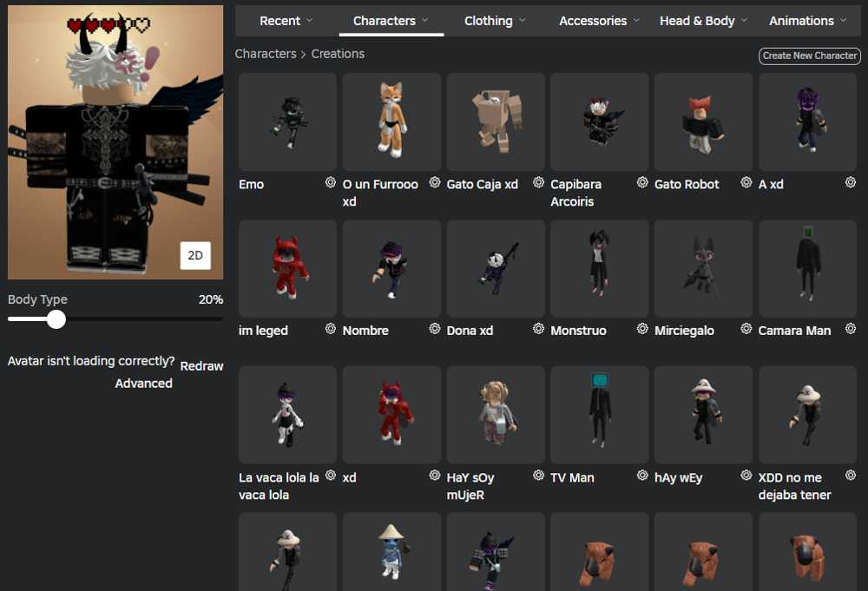Expand the Characters dropdown menu
The width and height of the screenshot is (868, 591).
click(391, 21)
